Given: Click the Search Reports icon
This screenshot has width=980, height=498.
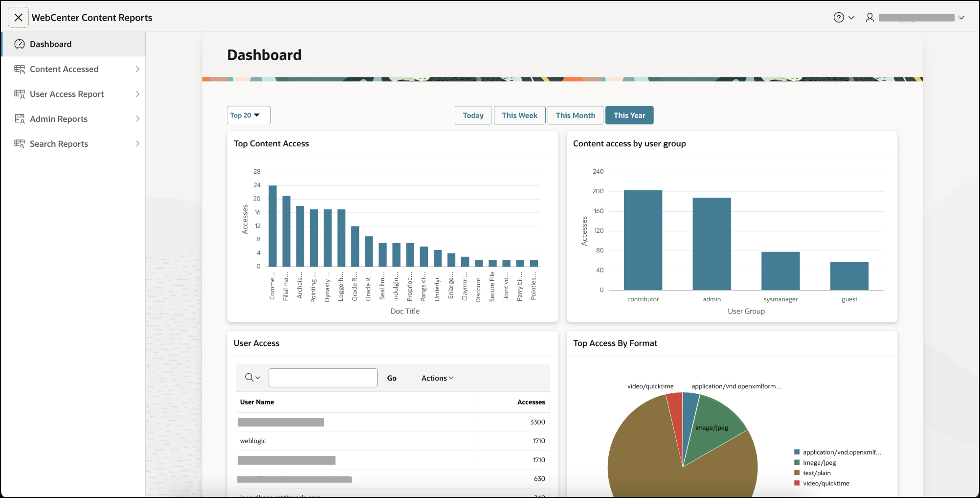Looking at the screenshot, I should click(20, 144).
